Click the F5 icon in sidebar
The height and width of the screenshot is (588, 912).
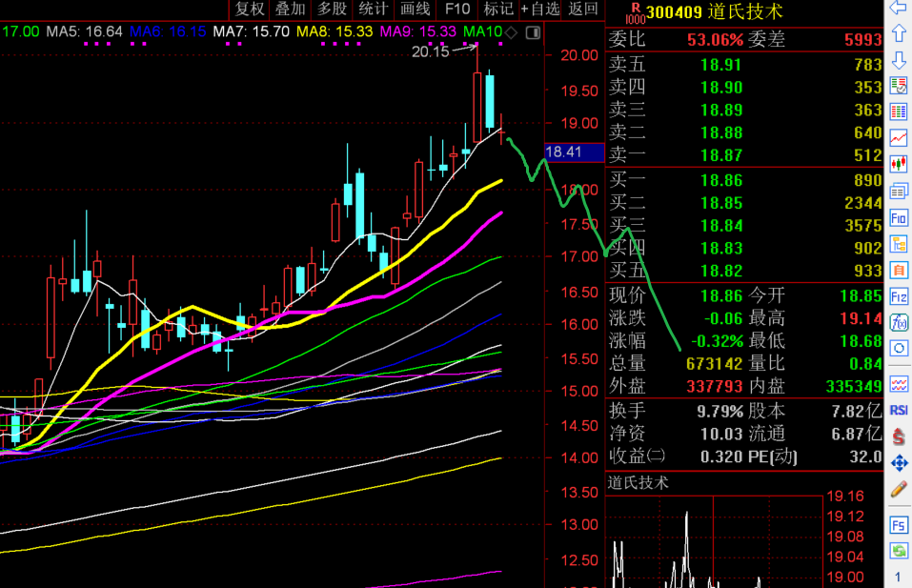[899, 525]
